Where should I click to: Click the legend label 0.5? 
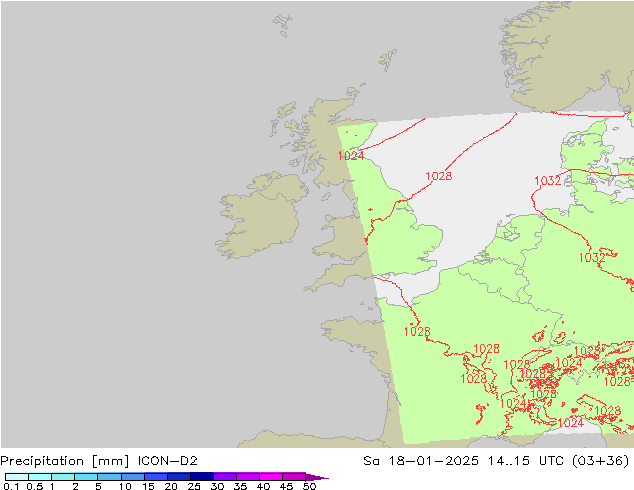(34, 486)
